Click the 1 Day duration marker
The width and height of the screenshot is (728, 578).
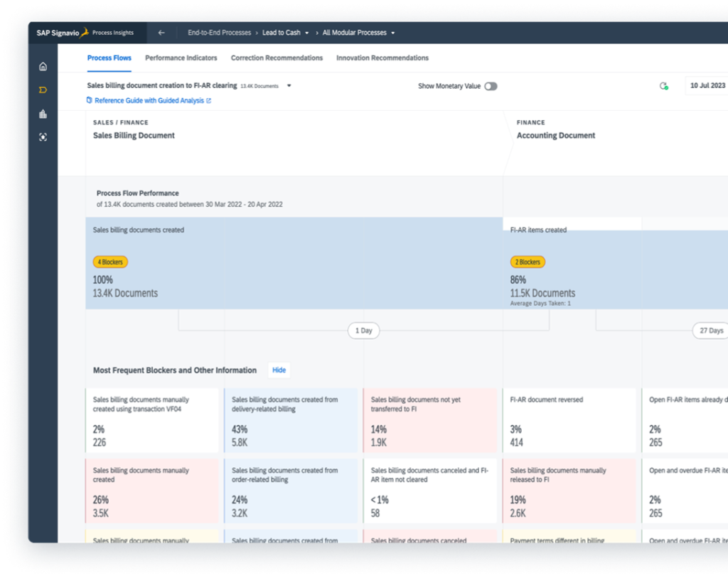pyautogui.click(x=363, y=331)
